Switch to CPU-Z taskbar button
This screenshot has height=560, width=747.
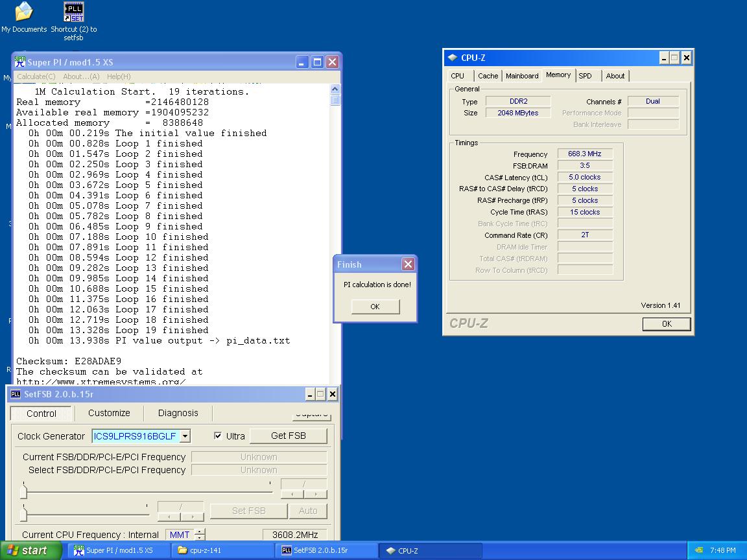431,550
